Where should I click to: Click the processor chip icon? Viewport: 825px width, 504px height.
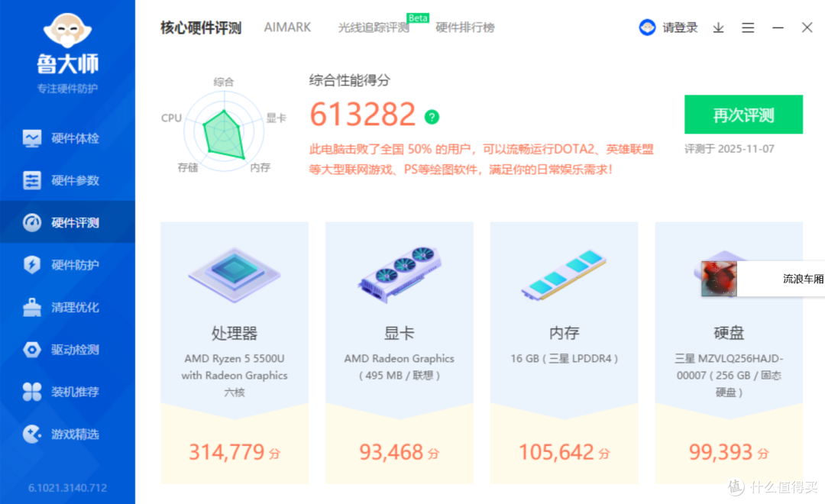pyautogui.click(x=235, y=273)
